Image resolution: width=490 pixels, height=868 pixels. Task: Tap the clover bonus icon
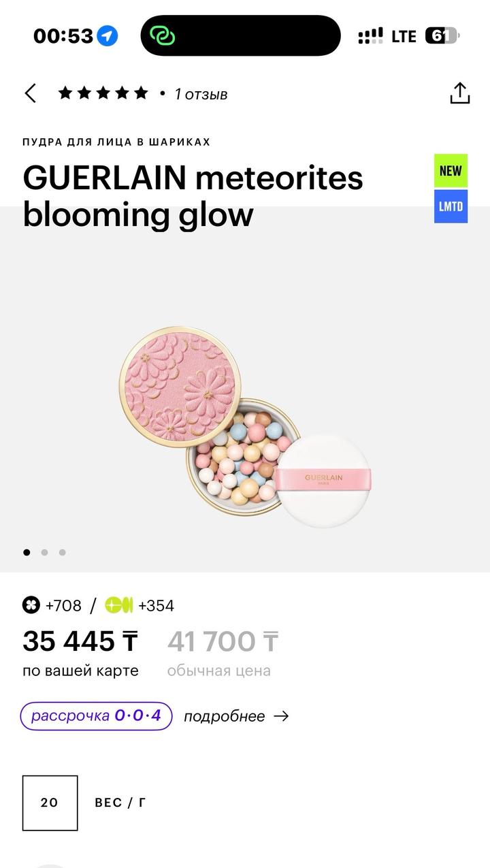click(31, 605)
